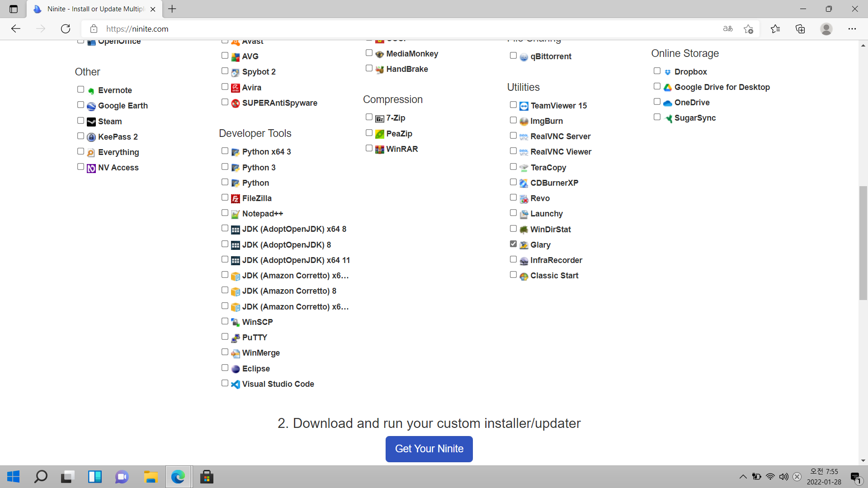Open a new browser tab
This screenshot has height=488, width=868.
pos(172,9)
